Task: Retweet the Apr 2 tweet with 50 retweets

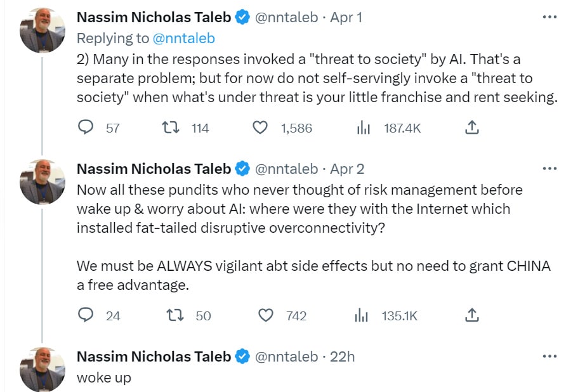Action: point(171,315)
